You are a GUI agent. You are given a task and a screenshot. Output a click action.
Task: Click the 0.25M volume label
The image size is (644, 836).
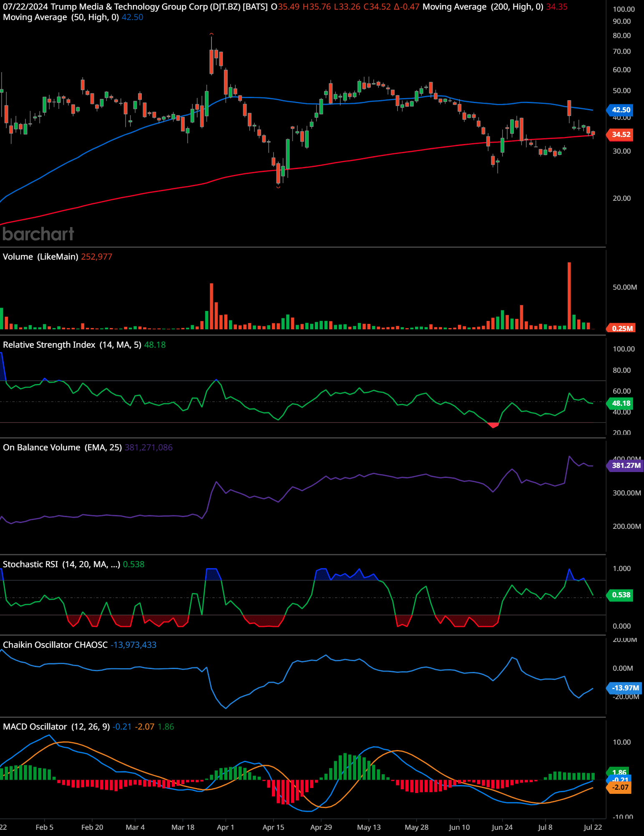click(x=621, y=328)
